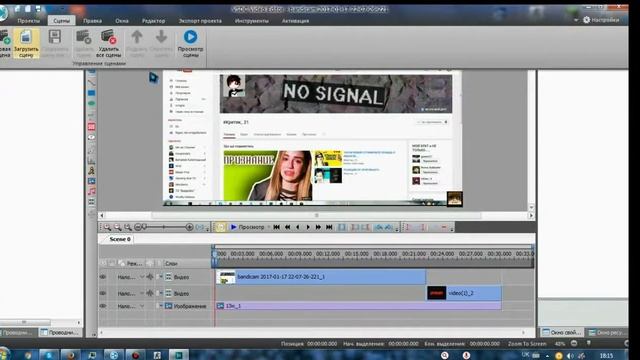
Task: Open the Правка ribbon tab
Action: [93, 20]
